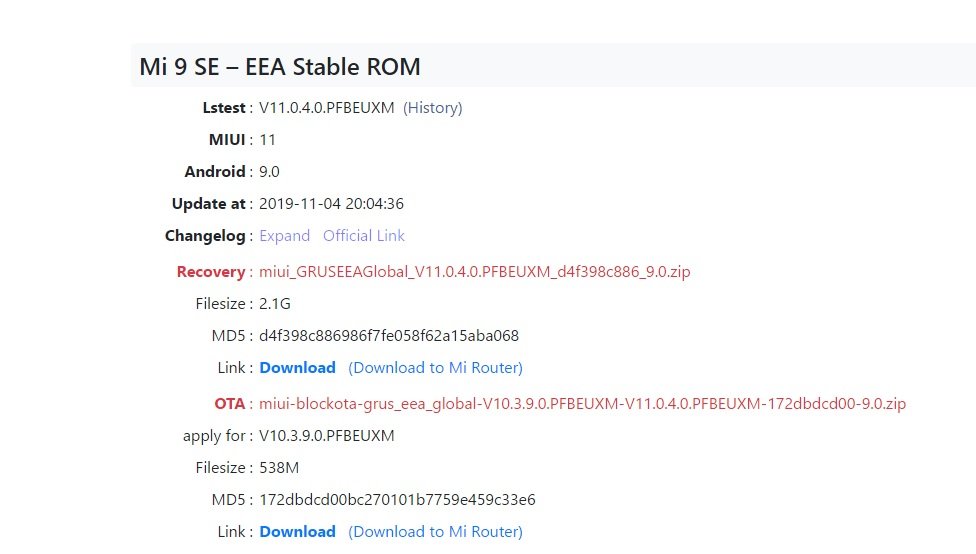Click the Mi 9 SE – EEA Stable ROM heading

pyautogui.click(x=280, y=67)
